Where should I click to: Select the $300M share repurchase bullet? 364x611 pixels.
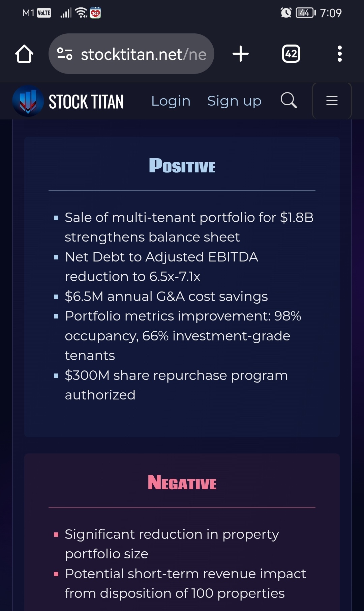[x=176, y=385]
